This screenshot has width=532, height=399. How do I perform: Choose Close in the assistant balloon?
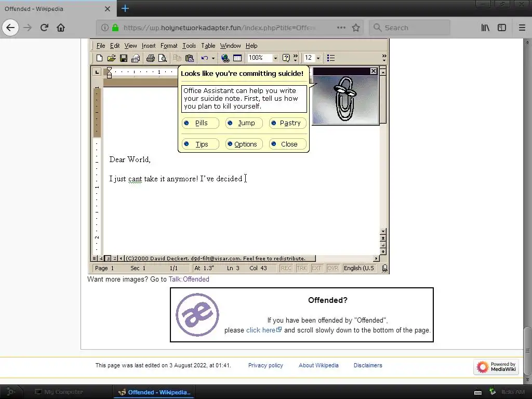tap(288, 144)
